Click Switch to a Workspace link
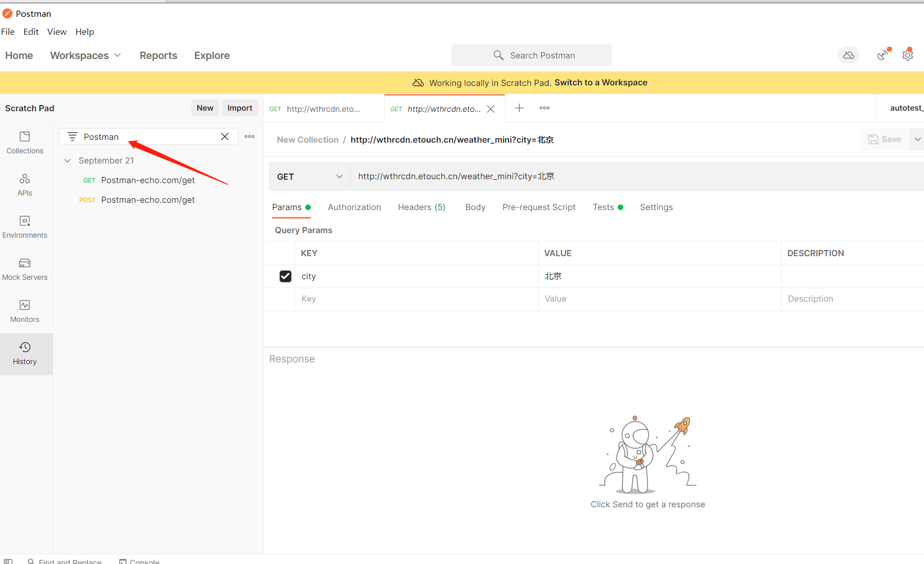The height and width of the screenshot is (564, 924). [x=601, y=83]
